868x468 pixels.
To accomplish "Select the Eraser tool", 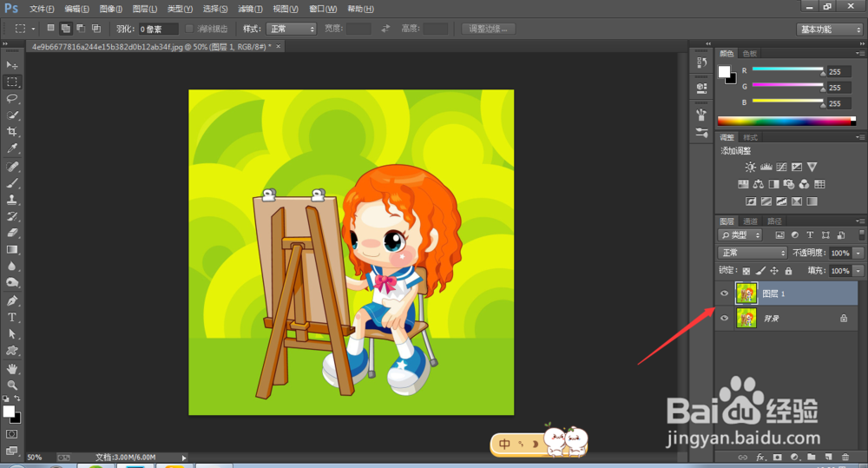I will click(x=11, y=234).
